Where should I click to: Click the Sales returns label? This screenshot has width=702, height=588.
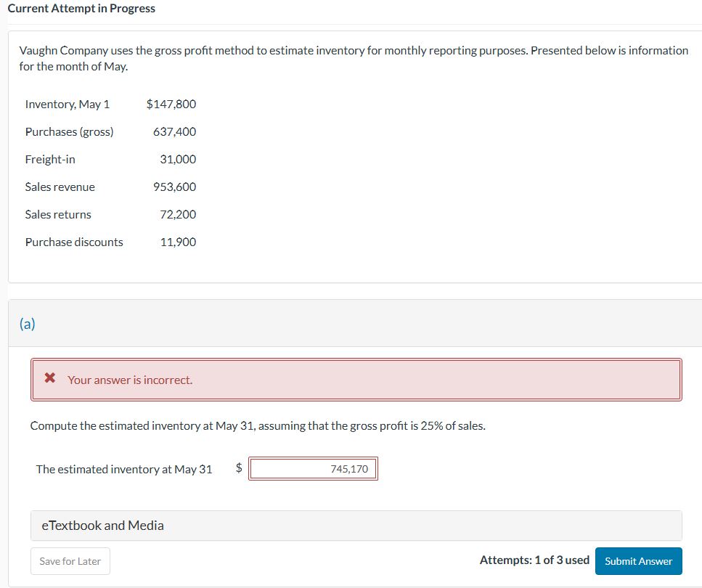pos(57,214)
